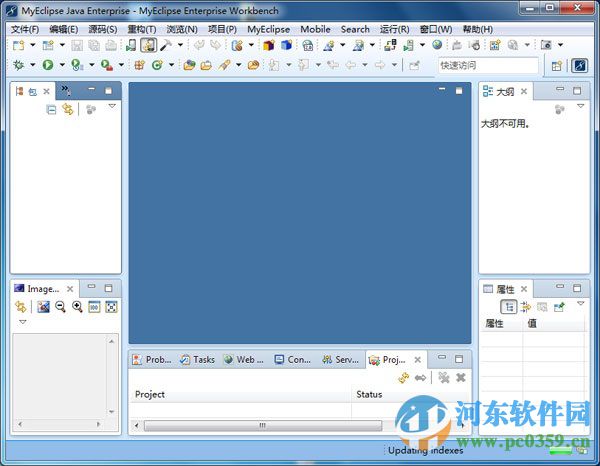Image resolution: width=600 pixels, height=466 pixels.
Task: Click fit-to-window icon in Image Preview
Action: 111,307
